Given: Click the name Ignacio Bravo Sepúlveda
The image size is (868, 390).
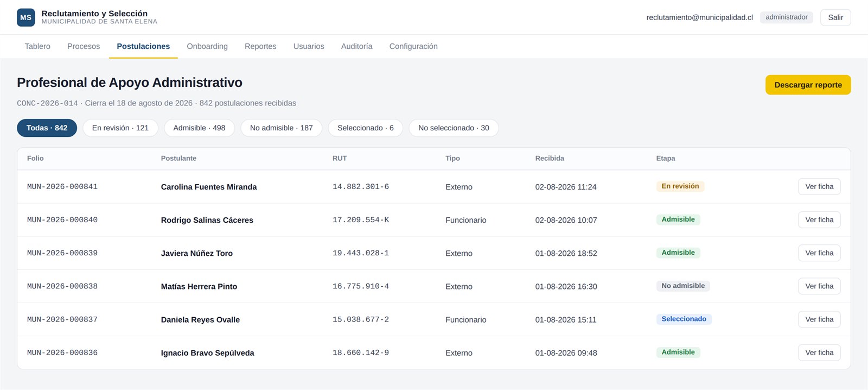Looking at the screenshot, I should tap(208, 353).
